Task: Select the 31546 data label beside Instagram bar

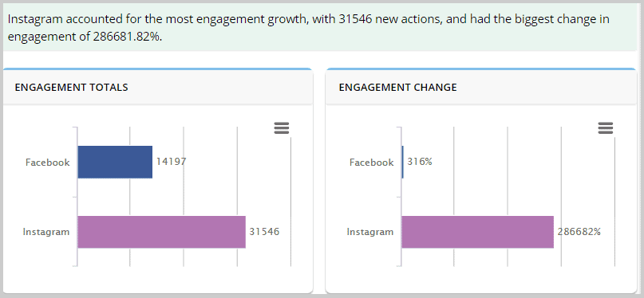Action: pyautogui.click(x=264, y=232)
